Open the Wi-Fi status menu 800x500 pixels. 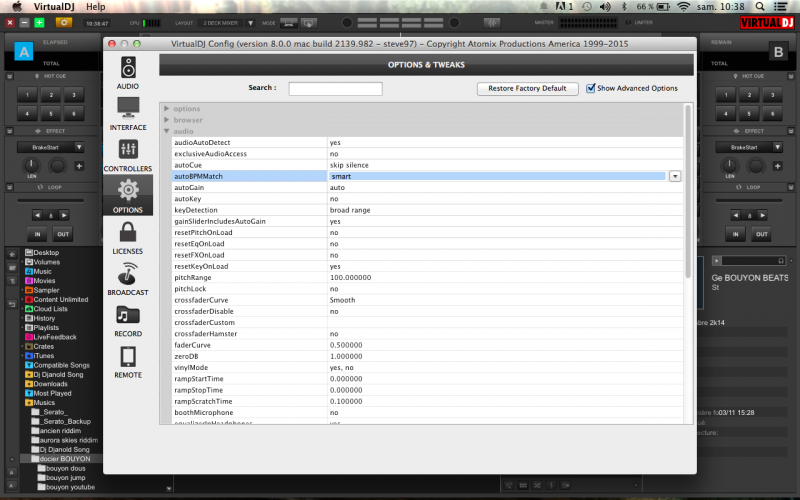pyautogui.click(x=683, y=7)
